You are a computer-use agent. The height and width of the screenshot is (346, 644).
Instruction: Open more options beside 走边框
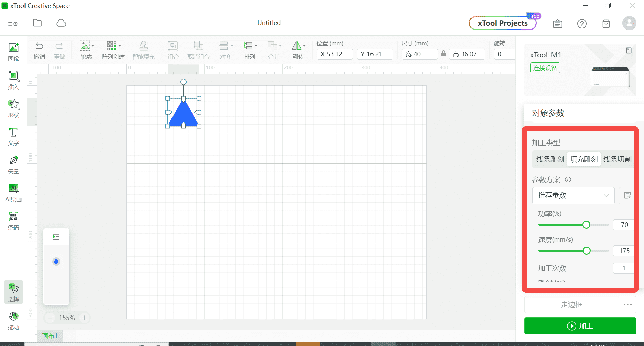tap(628, 305)
